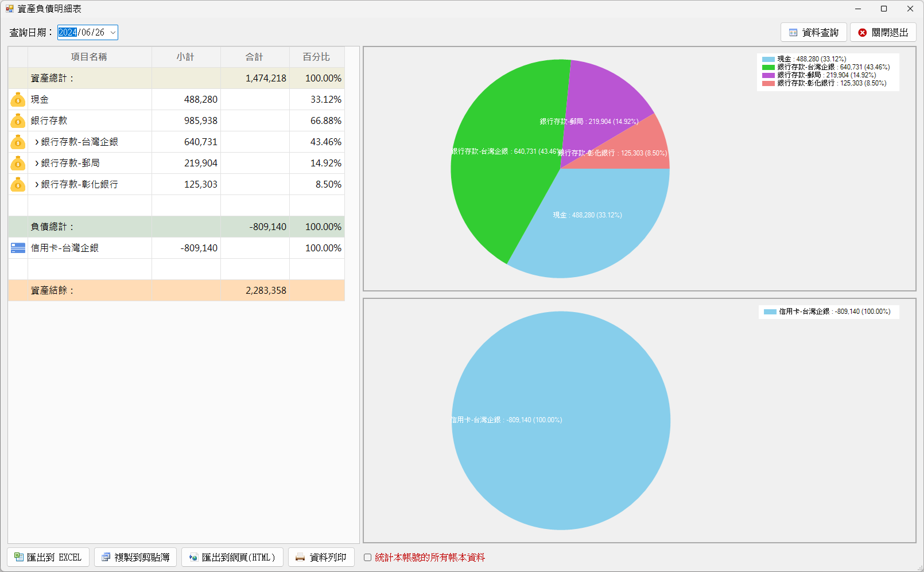This screenshot has width=924, height=572.
Task: Open the 查詢日期 date picker dropdown
Action: 113,33
